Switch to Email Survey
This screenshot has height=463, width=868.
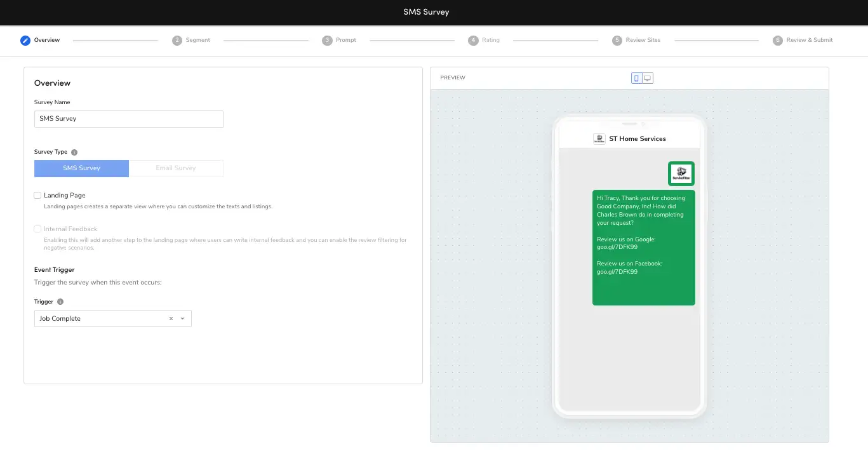(176, 168)
